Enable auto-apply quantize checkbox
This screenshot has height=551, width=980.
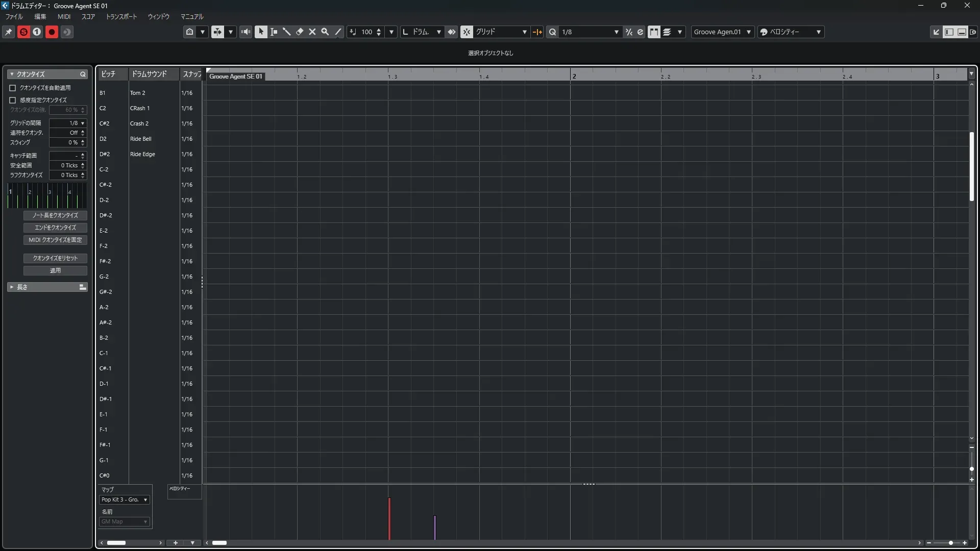pos(13,88)
